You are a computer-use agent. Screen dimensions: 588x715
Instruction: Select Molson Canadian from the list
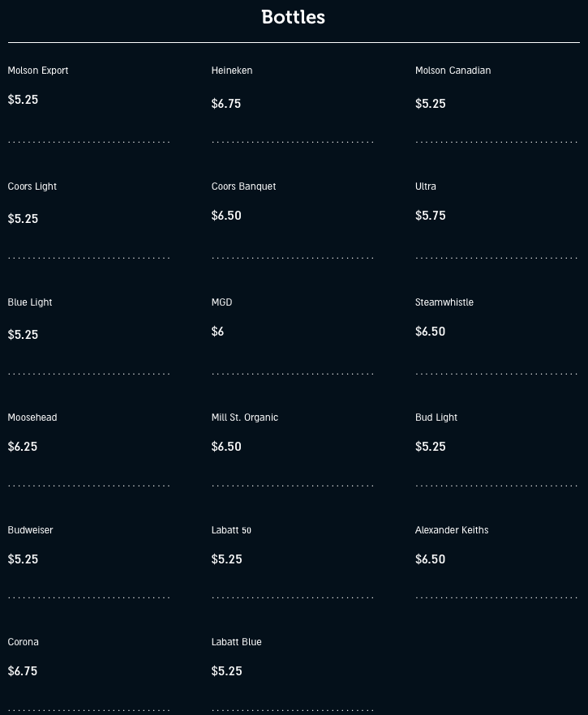(453, 71)
